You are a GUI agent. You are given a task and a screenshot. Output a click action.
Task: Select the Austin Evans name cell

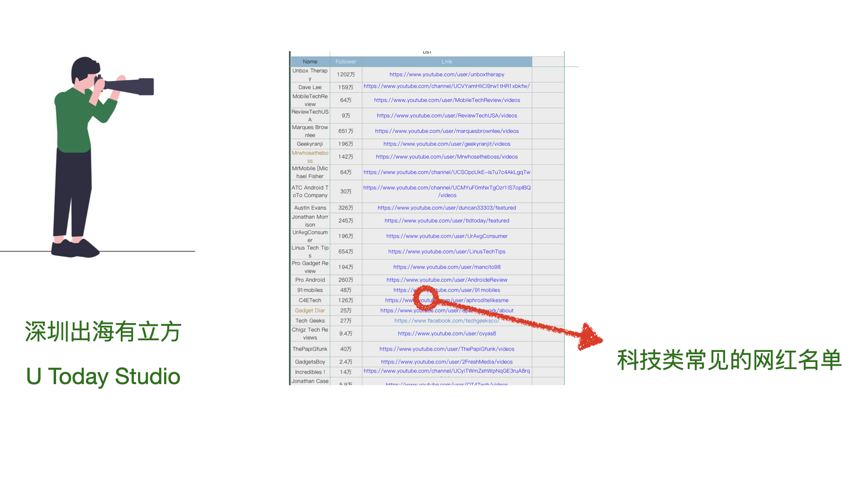(310, 208)
